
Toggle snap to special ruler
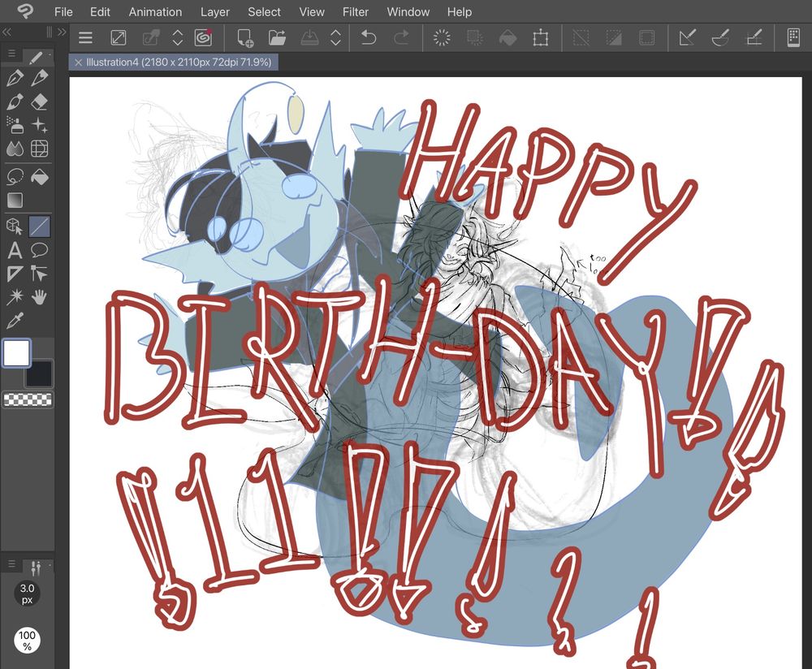coord(720,38)
